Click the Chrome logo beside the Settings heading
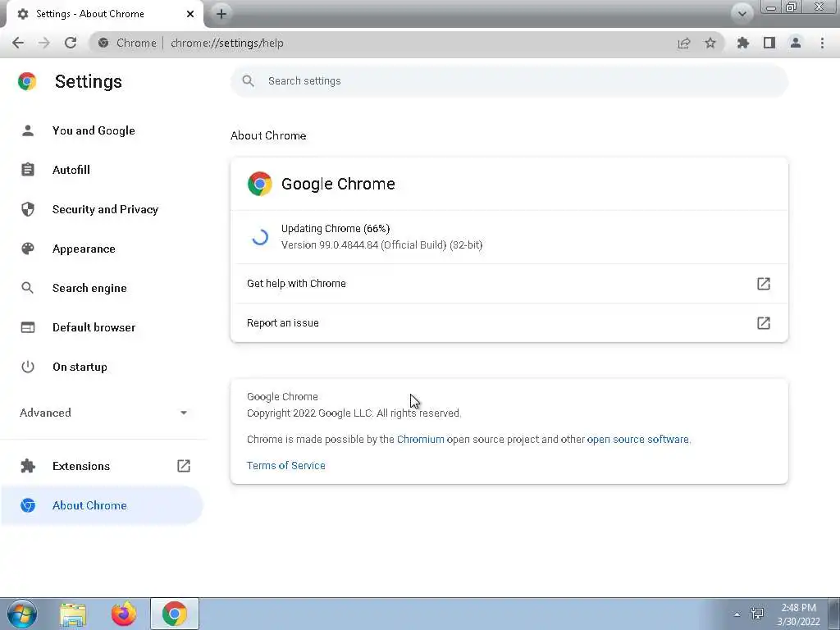This screenshot has width=840, height=630. [27, 81]
